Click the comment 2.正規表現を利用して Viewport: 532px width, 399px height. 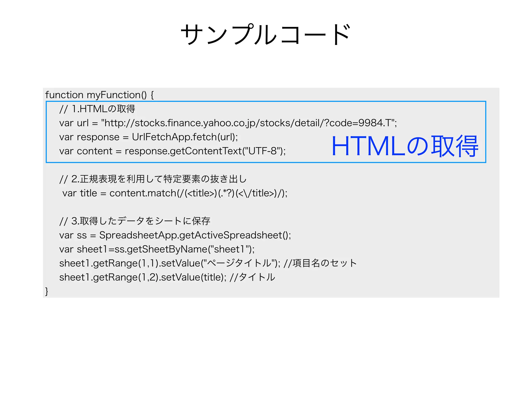[153, 179]
